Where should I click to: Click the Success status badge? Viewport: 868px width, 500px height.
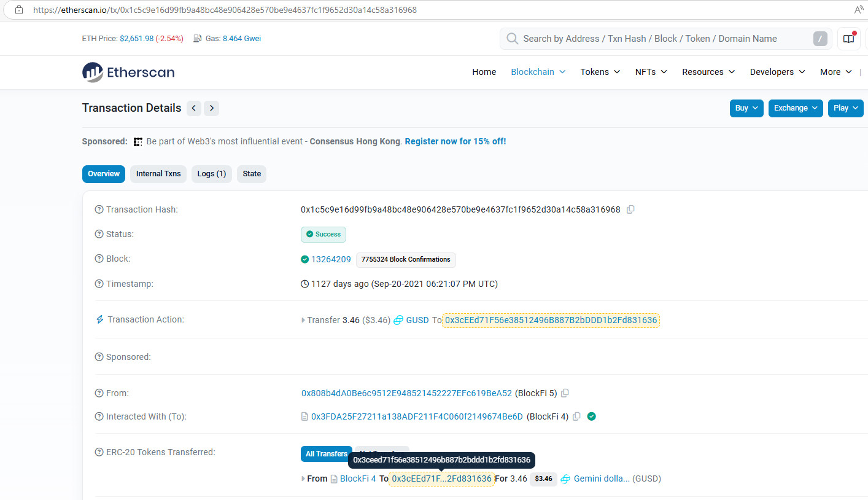coord(324,234)
